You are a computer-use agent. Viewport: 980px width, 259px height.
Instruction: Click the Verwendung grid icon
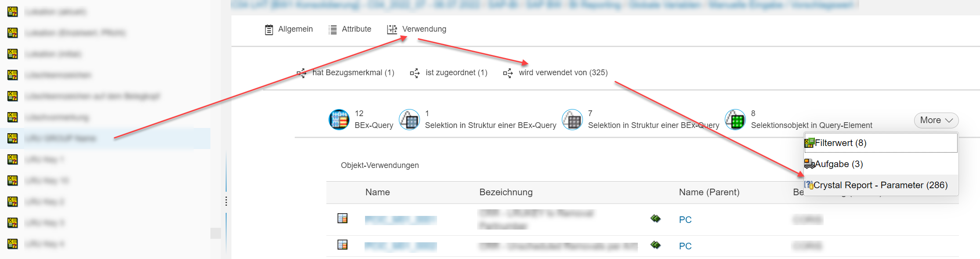[x=392, y=29]
